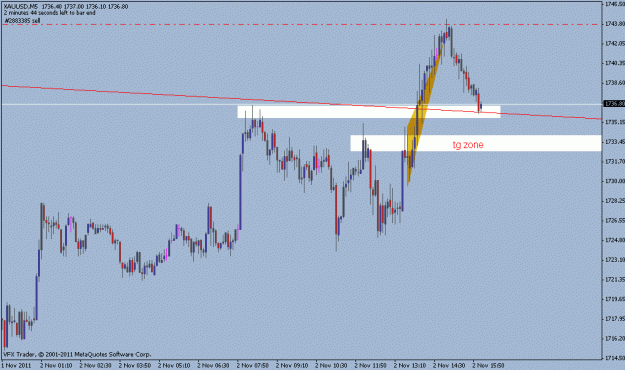Viewport: 625px width, 370px height.
Task: Click the '2 Nov 01:10' time label
Action: tap(56, 365)
